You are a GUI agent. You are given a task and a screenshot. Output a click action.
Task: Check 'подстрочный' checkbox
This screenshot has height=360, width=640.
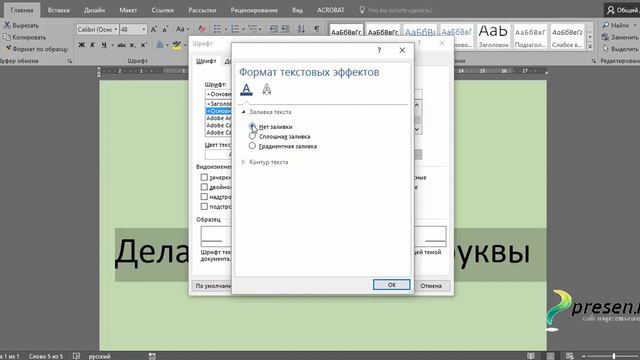coord(204,207)
